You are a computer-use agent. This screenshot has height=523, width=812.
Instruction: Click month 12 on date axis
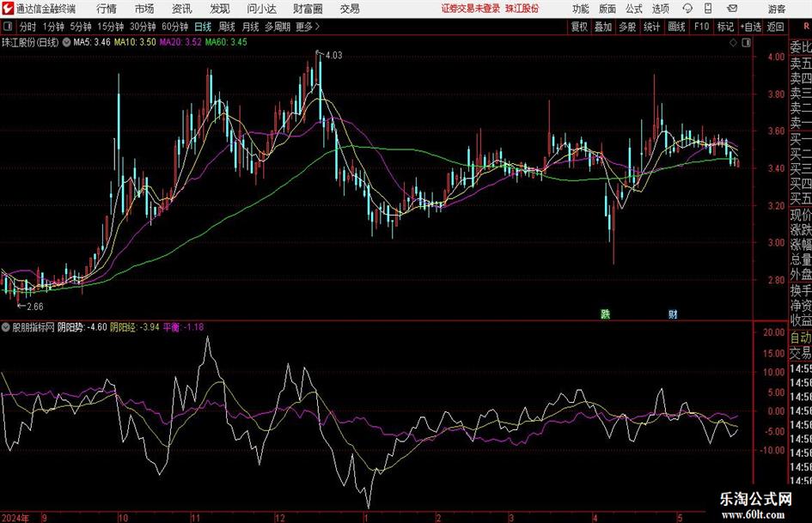tap(279, 518)
